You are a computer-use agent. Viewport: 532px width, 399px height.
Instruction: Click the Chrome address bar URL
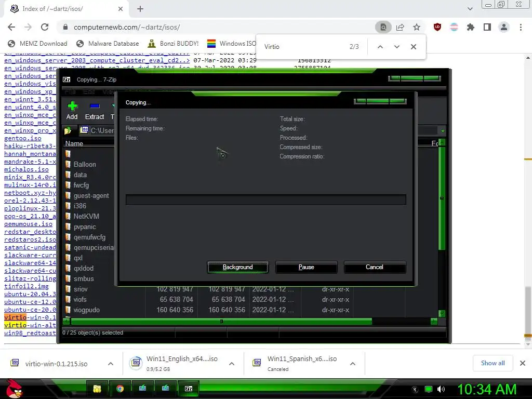pos(127,27)
